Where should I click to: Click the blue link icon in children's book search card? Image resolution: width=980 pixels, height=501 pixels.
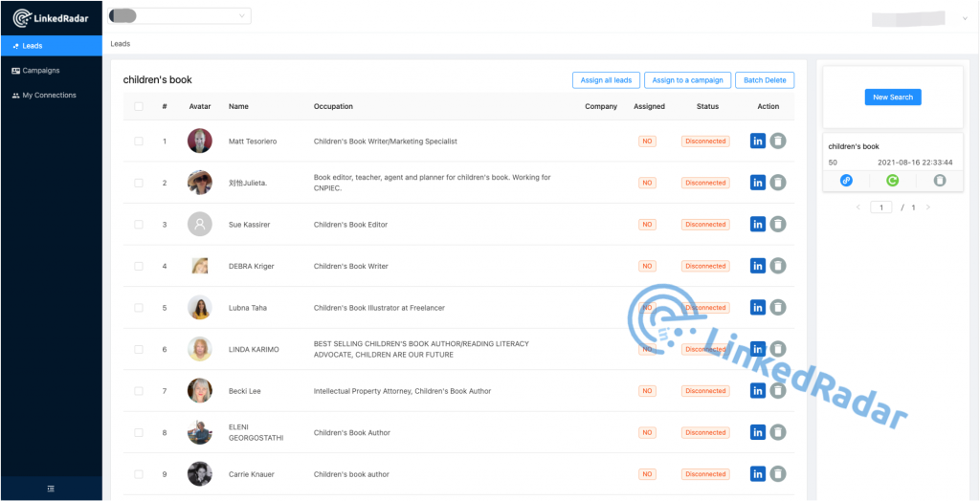point(846,180)
